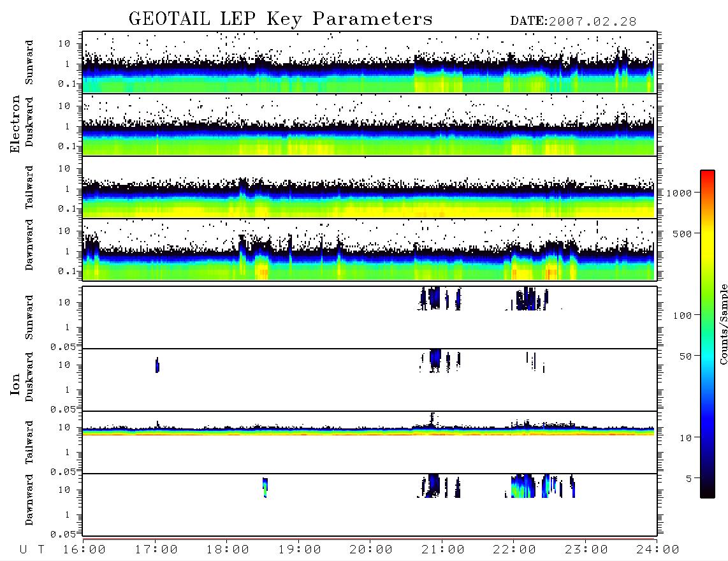Screen dimensions: 728x561
Task: Click the 'Dawnward' label of the Ion group
Action: coord(29,500)
